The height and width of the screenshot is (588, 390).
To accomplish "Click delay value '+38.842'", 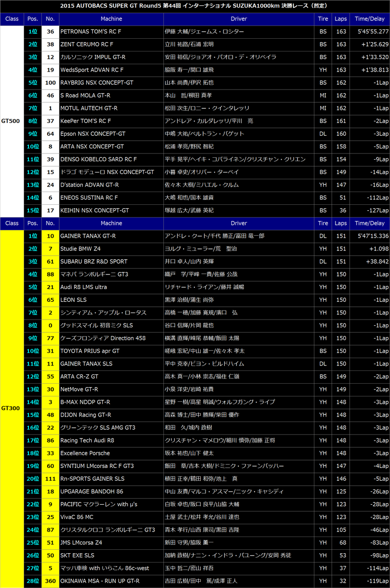I will click(377, 262).
